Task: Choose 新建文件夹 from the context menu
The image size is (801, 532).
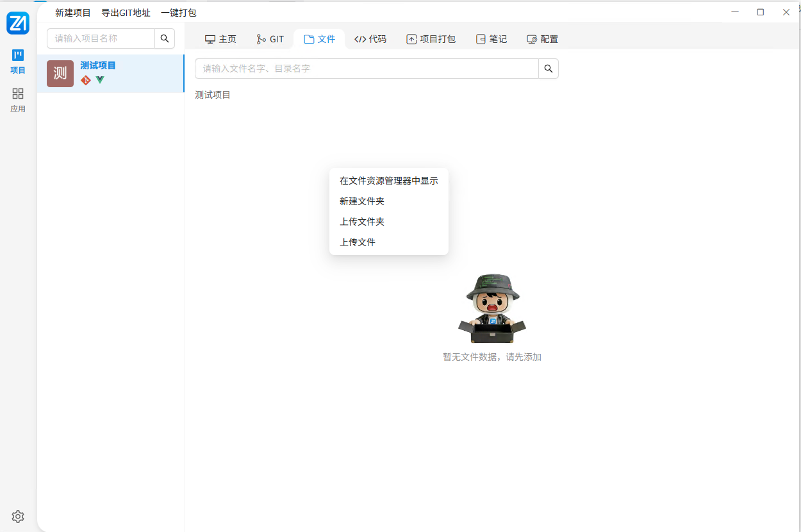Action: coord(362,201)
